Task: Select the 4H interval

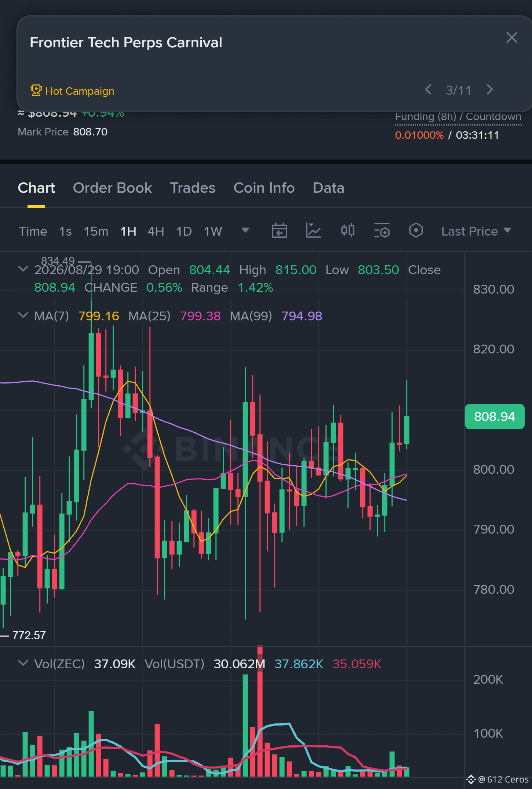Action: [x=156, y=231]
